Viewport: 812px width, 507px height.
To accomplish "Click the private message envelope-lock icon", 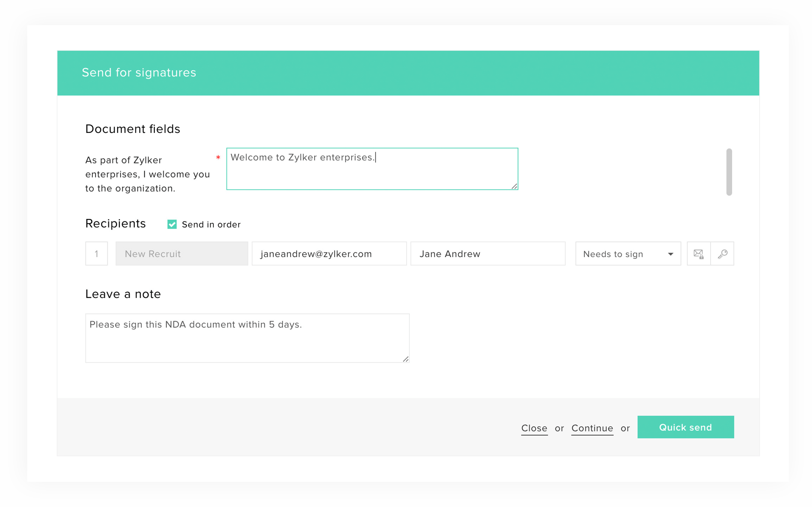I will [698, 254].
